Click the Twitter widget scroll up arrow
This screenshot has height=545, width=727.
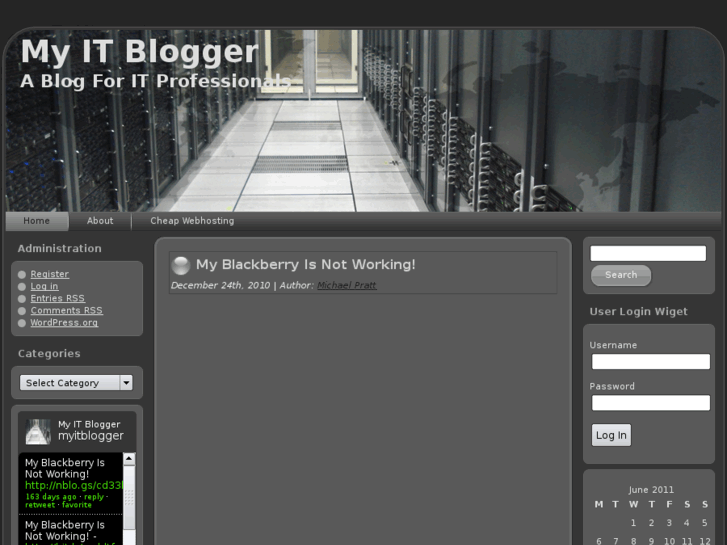click(129, 459)
